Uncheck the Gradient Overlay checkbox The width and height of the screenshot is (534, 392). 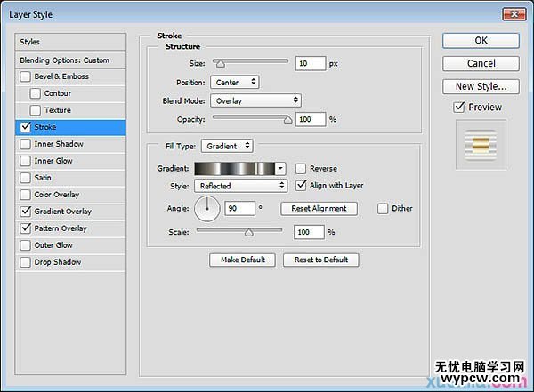point(25,212)
